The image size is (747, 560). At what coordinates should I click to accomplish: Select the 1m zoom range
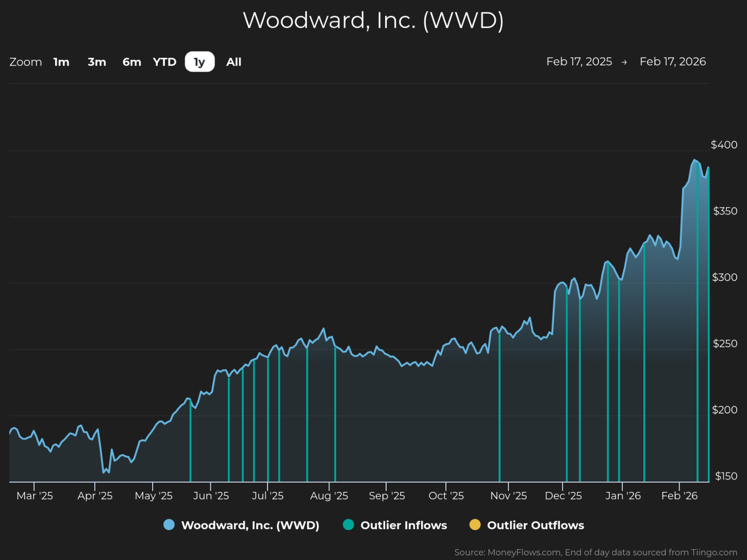point(61,62)
